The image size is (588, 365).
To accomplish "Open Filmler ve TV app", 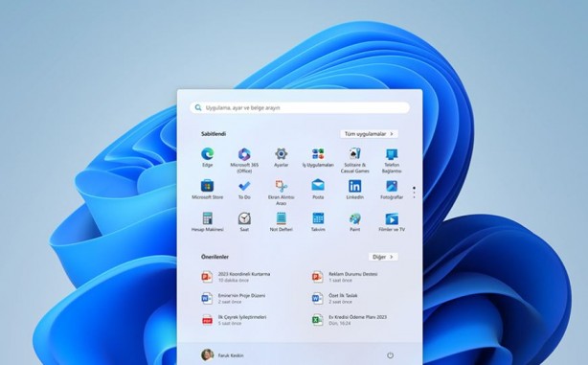I will click(x=392, y=218).
